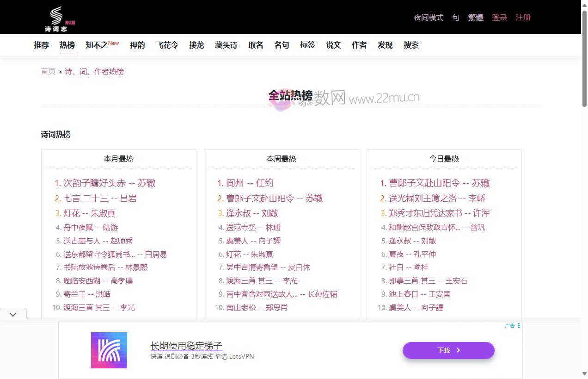Open the ad options dots icon
This screenshot has width=588, height=379.
(519, 326)
